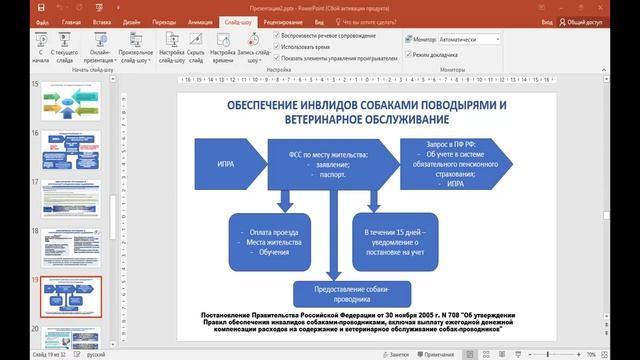Open Настройка времени rehearsal timing
The height and width of the screenshot is (360, 640).
coord(223,48)
